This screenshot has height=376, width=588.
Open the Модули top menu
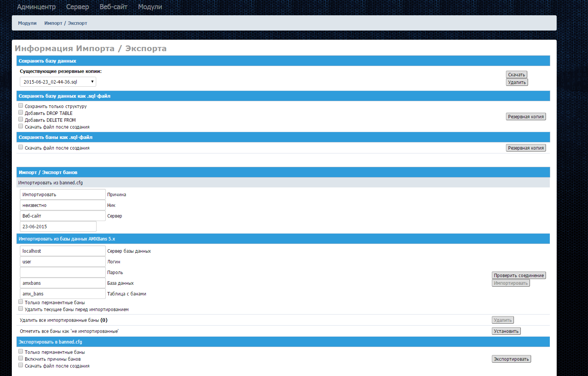150,7
